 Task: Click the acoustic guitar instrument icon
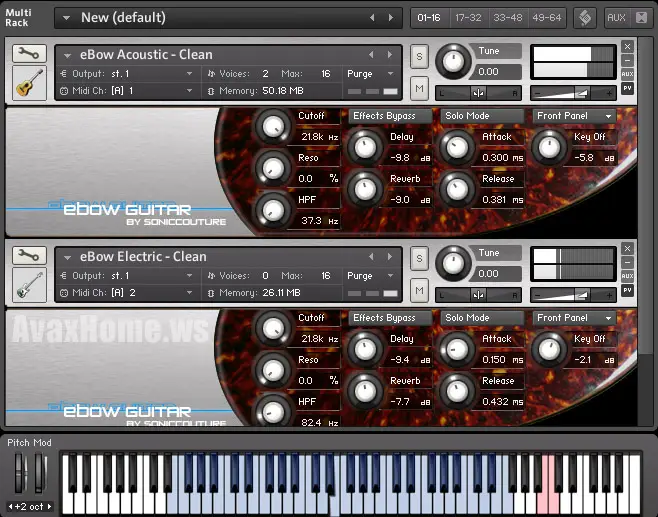tap(29, 83)
